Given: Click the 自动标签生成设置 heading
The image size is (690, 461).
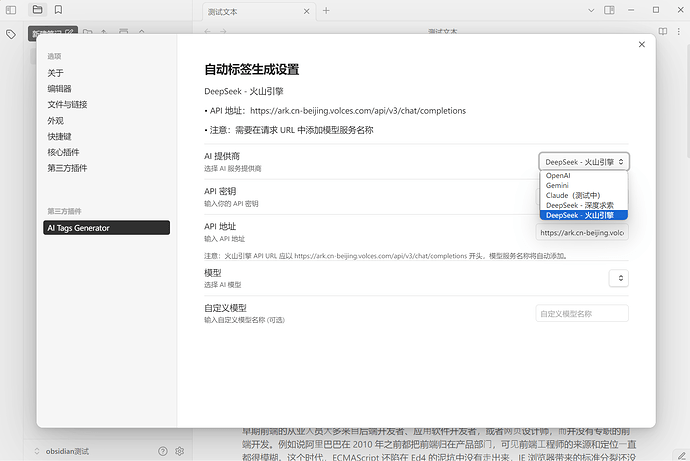Looking at the screenshot, I should (252, 70).
